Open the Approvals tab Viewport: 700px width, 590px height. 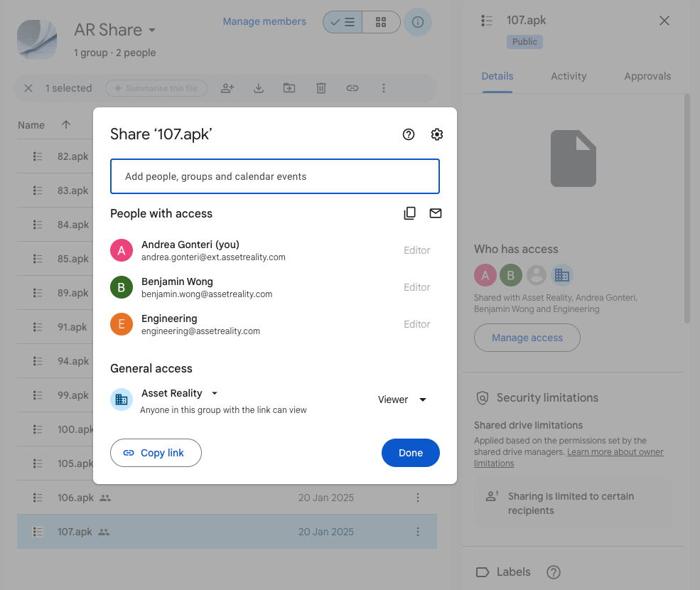pyautogui.click(x=647, y=76)
